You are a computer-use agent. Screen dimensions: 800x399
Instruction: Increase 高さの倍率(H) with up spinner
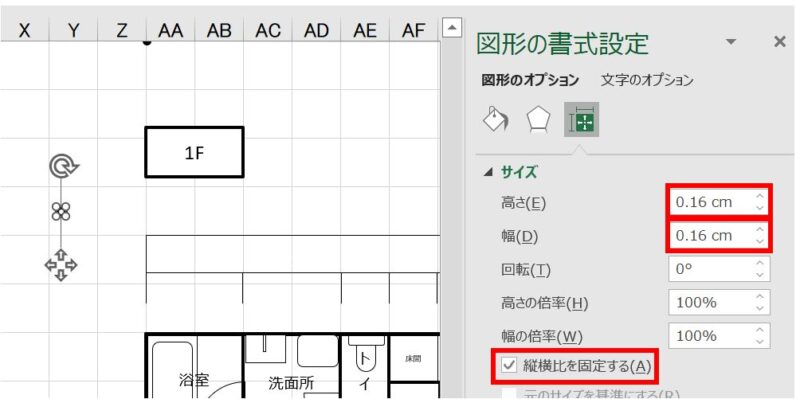tap(760, 296)
